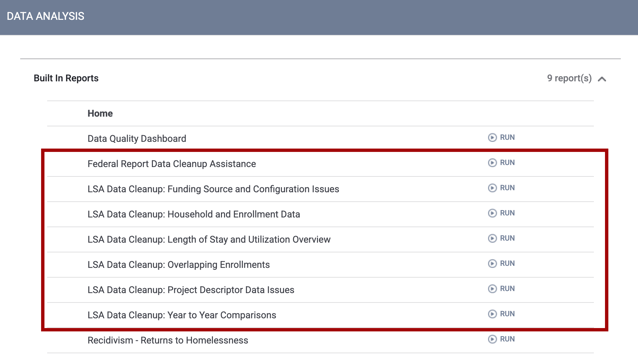Image resolution: width=638 pixels, height=363 pixels.
Task: Click LSA Household and Enrollment Data name
Action: pos(194,214)
